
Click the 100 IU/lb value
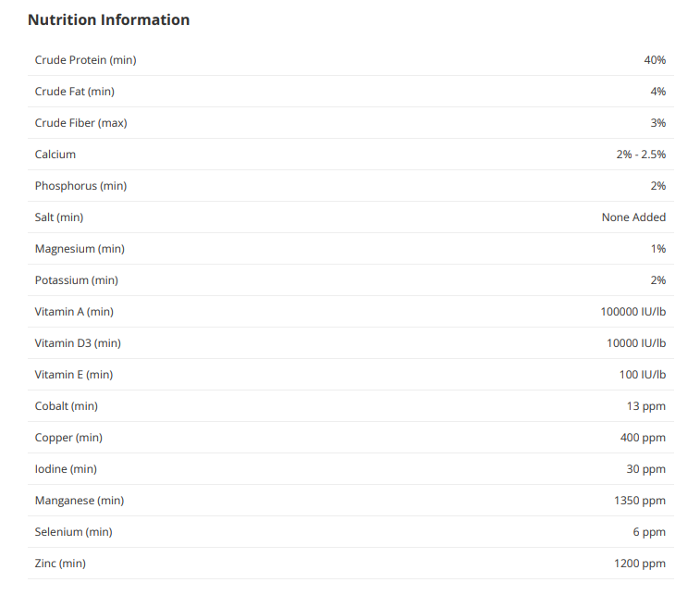point(643,375)
